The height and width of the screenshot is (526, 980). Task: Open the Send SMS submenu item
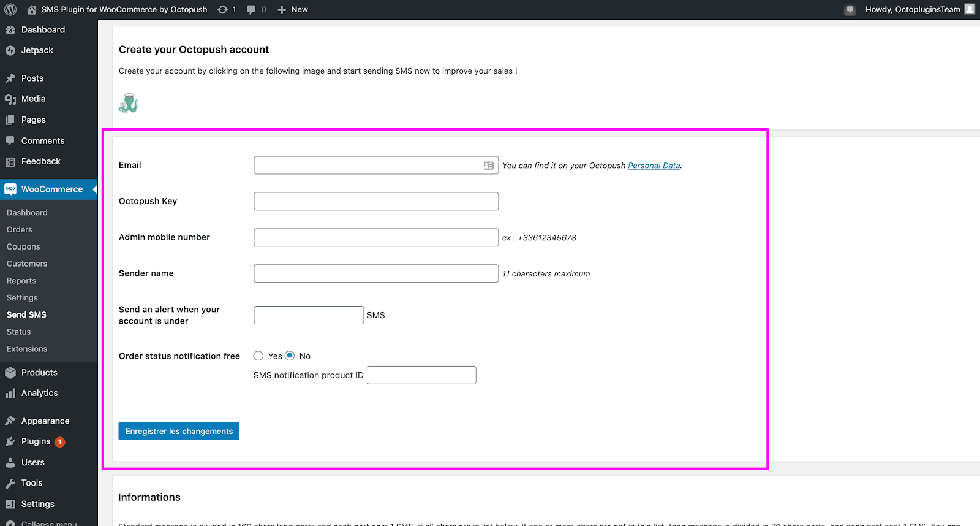click(26, 314)
